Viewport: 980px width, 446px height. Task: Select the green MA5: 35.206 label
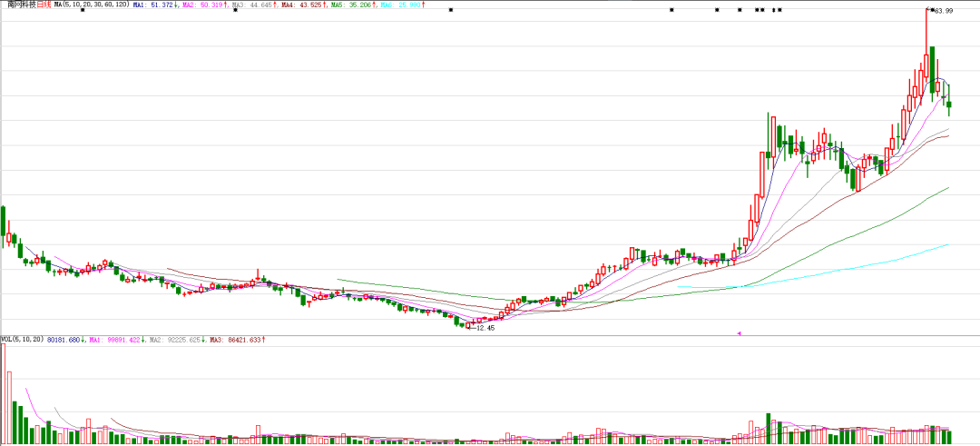click(353, 5)
